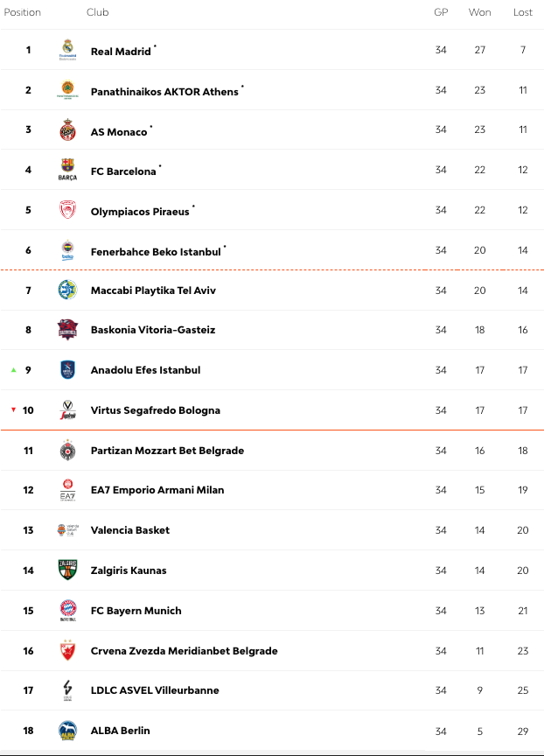544x756 pixels.
Task: Click the Real Madrid club crest
Action: point(69,49)
